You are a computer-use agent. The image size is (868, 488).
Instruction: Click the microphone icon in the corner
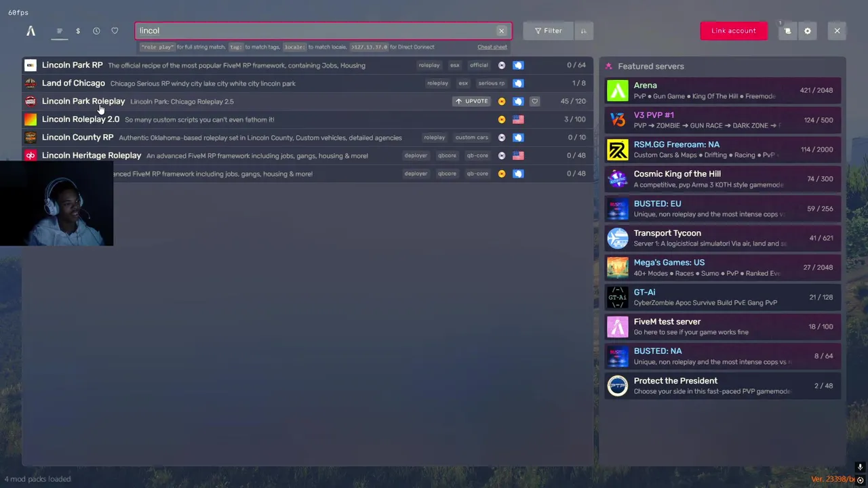point(860,468)
